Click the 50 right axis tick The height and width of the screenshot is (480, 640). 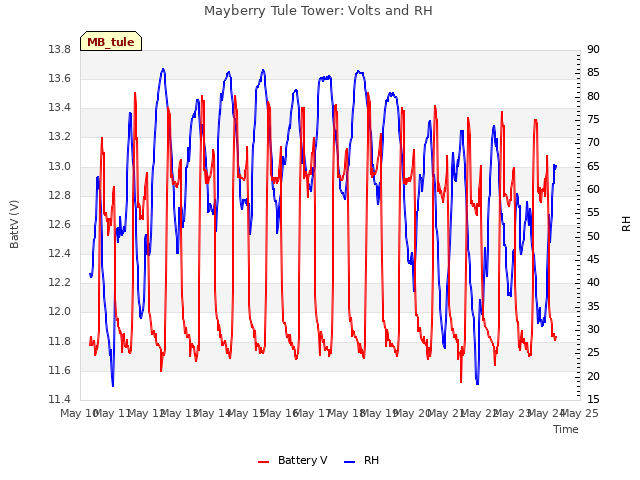[x=593, y=236]
